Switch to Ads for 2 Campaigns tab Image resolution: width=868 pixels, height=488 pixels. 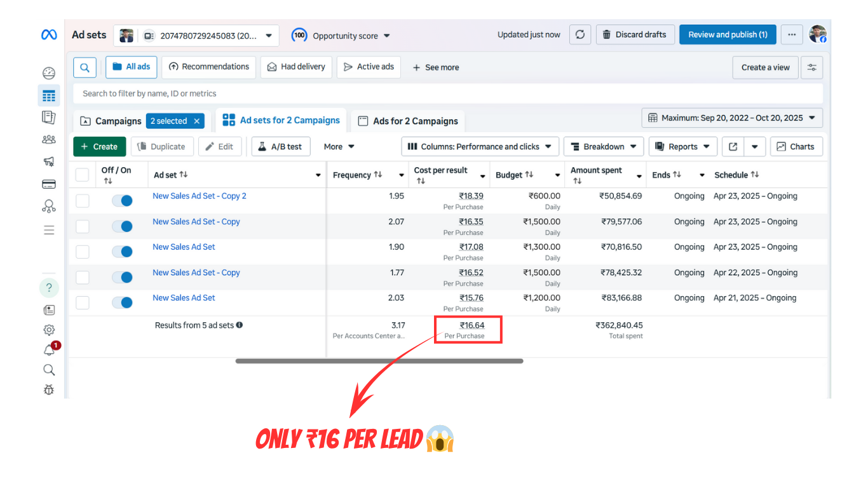click(408, 121)
